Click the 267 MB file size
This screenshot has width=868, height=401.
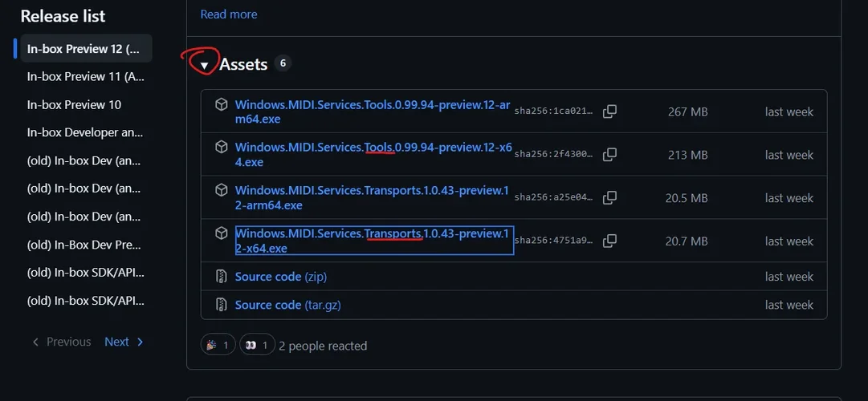pos(687,111)
